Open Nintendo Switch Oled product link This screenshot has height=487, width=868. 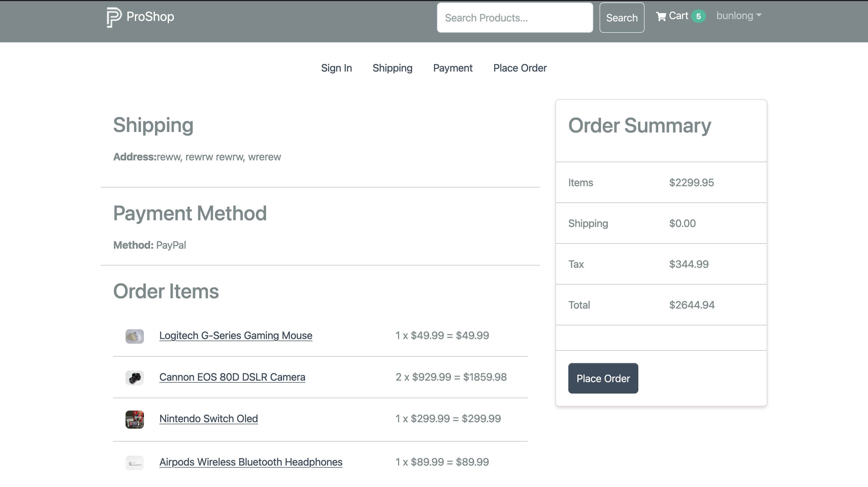[208, 418]
